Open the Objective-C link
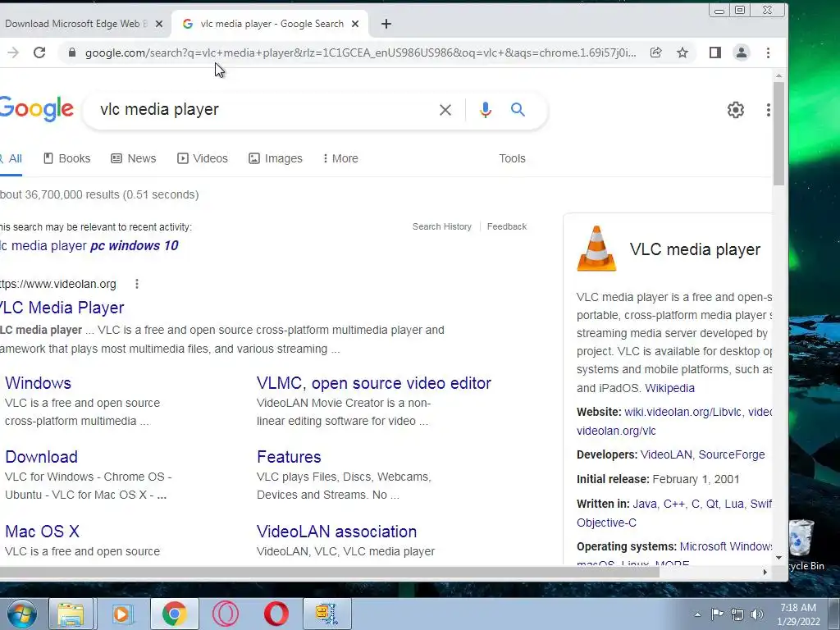The width and height of the screenshot is (840, 630). pos(606,523)
